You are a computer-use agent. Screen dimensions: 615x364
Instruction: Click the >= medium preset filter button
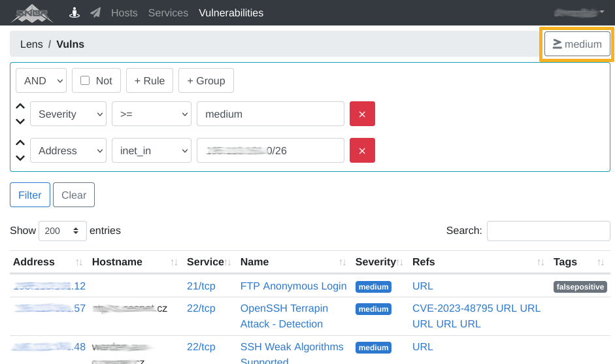[x=577, y=44]
